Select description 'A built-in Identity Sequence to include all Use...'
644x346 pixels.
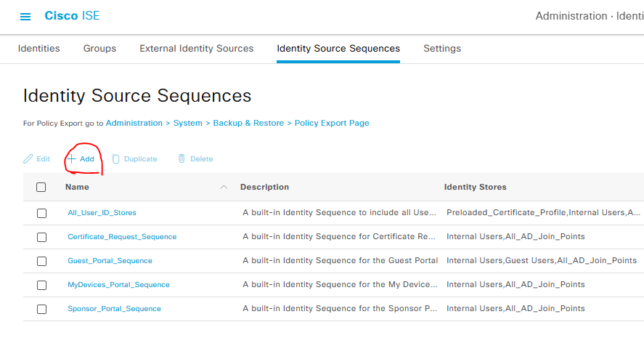point(339,213)
